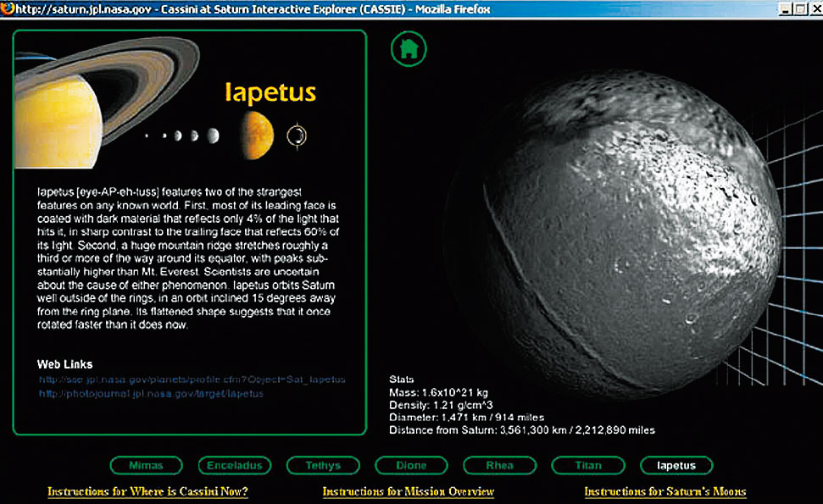Click the highlighted Iapetus button
This screenshot has width=823, height=504.
coord(676,466)
